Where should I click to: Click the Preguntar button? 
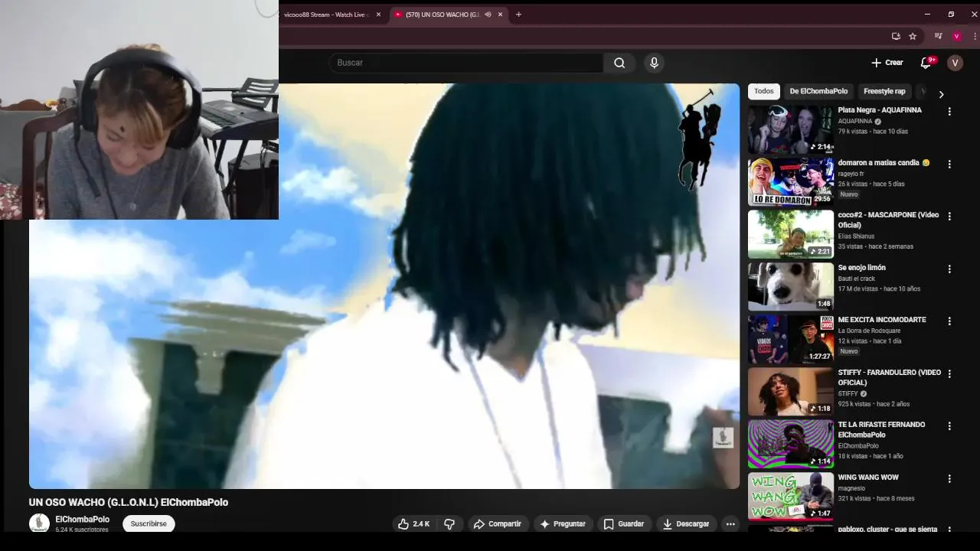(x=563, y=524)
